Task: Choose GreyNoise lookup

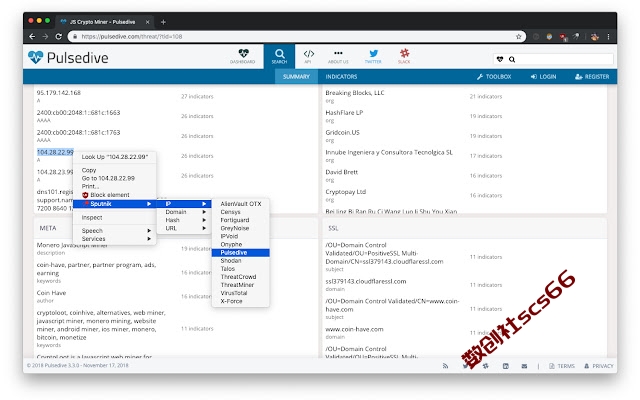Action: tap(240, 228)
